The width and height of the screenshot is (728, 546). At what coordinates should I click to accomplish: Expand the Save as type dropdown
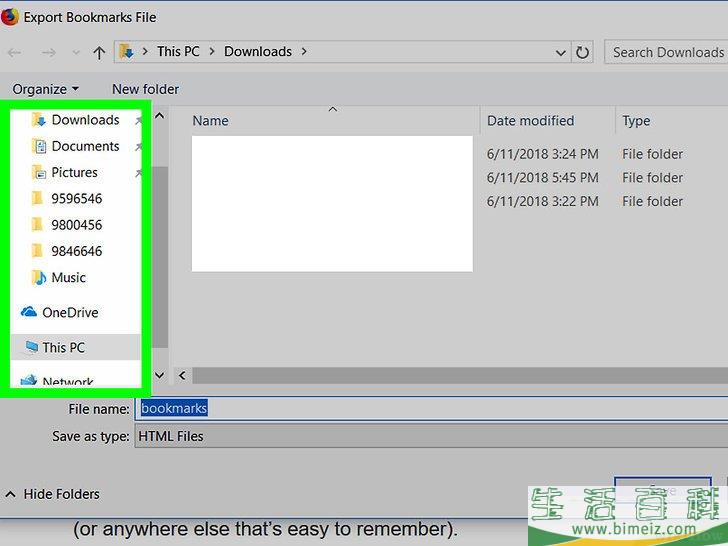click(430, 436)
